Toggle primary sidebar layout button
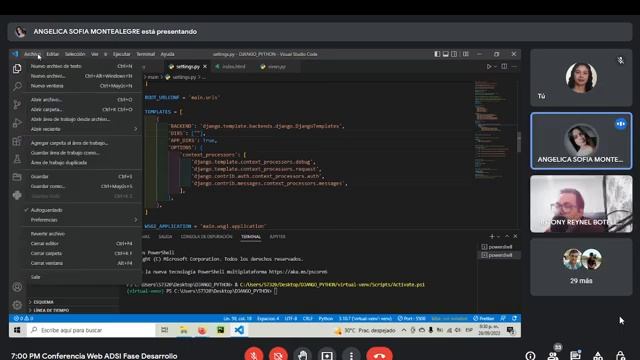Image resolution: width=640 pixels, height=360 pixels. pyautogui.click(x=437, y=54)
